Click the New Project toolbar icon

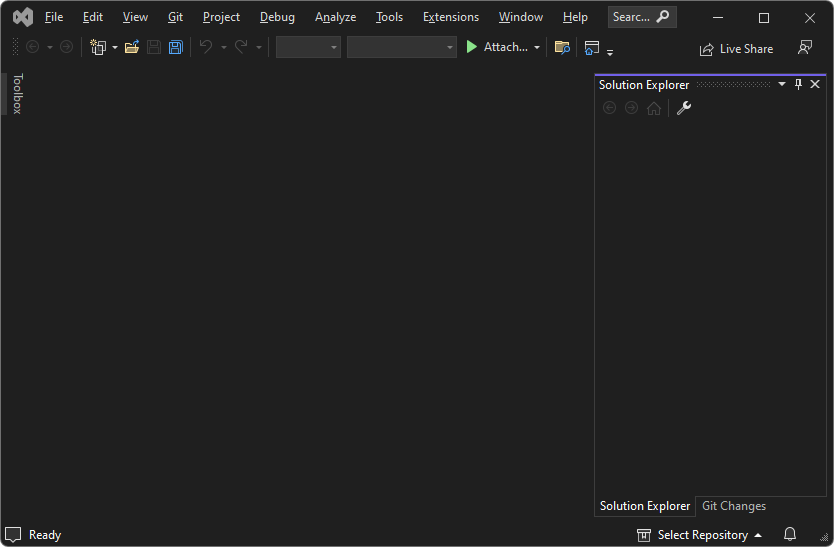pos(98,47)
